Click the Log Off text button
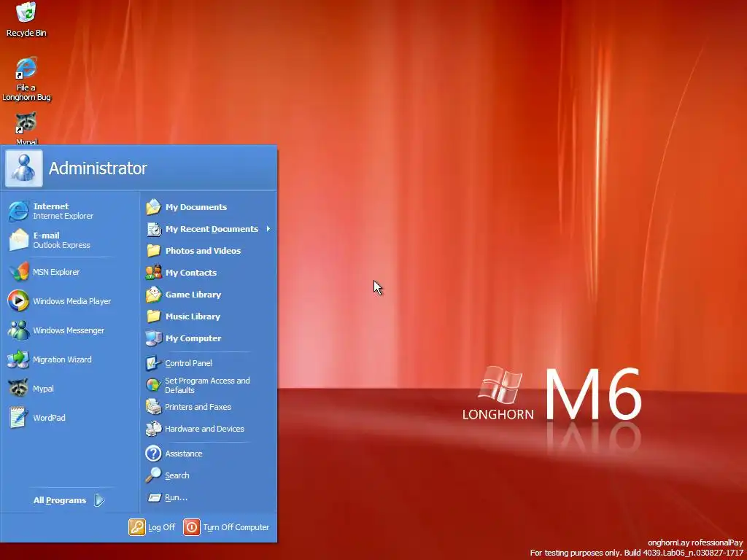The width and height of the screenshot is (747, 560). tap(161, 527)
